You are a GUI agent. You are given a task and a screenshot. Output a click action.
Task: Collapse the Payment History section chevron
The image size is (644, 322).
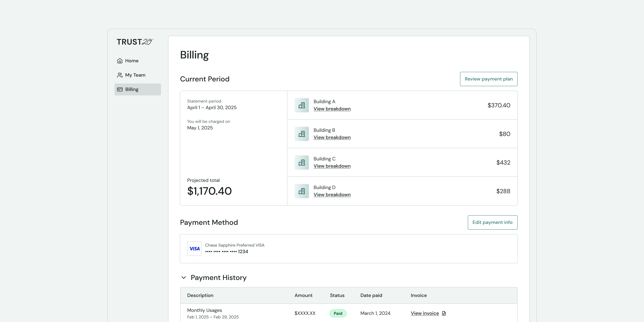coord(184,277)
